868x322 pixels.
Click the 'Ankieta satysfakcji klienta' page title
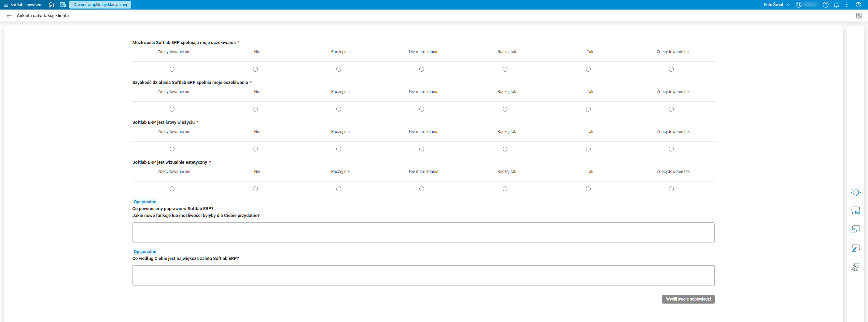pyautogui.click(x=43, y=16)
